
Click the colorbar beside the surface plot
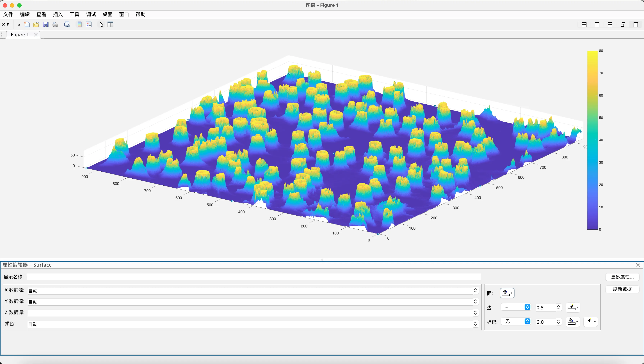pos(592,140)
